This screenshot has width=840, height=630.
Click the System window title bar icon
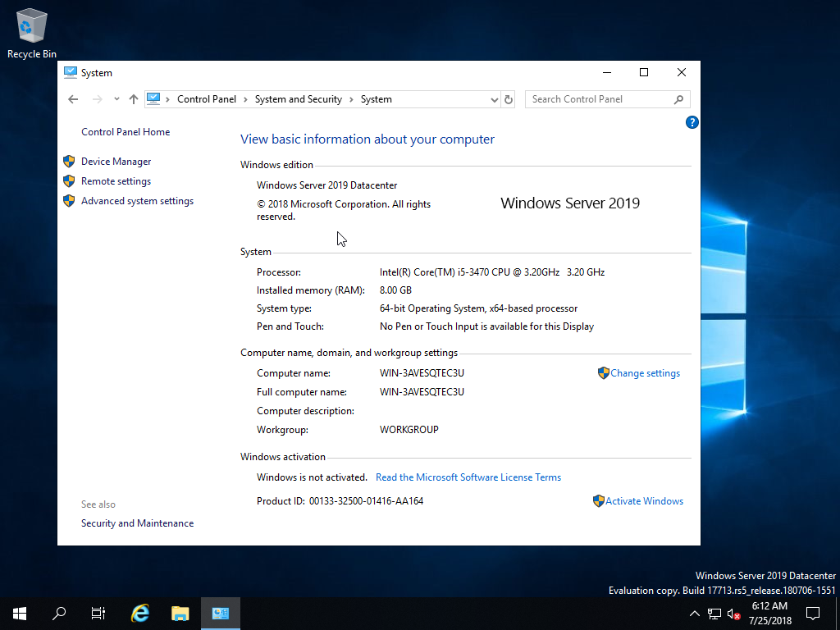tap(71, 72)
